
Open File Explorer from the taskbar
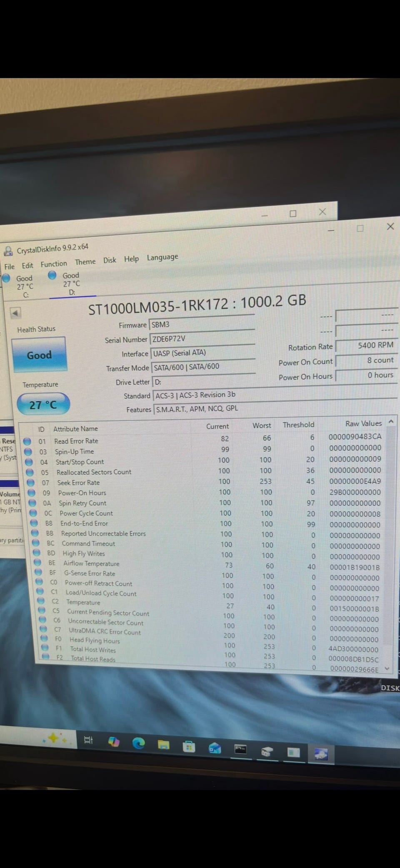click(164, 745)
